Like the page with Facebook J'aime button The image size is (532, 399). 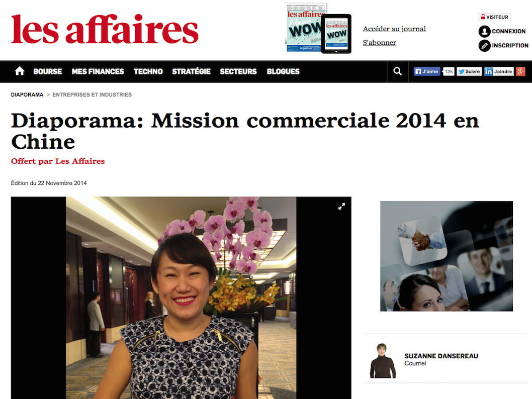[x=427, y=71]
